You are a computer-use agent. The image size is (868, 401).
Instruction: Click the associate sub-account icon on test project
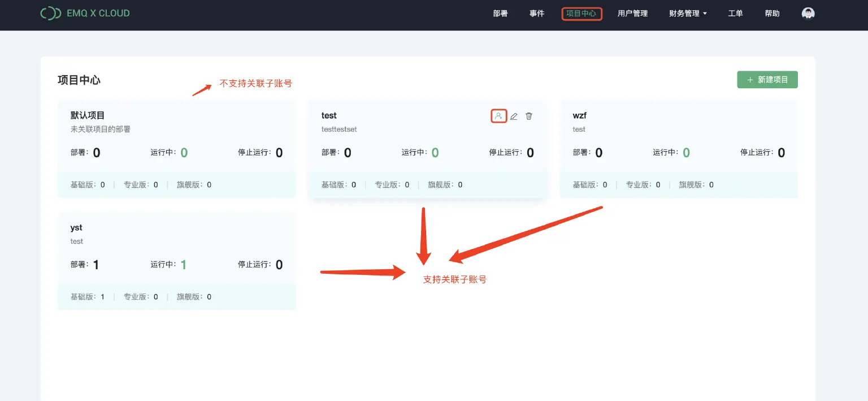pos(498,116)
